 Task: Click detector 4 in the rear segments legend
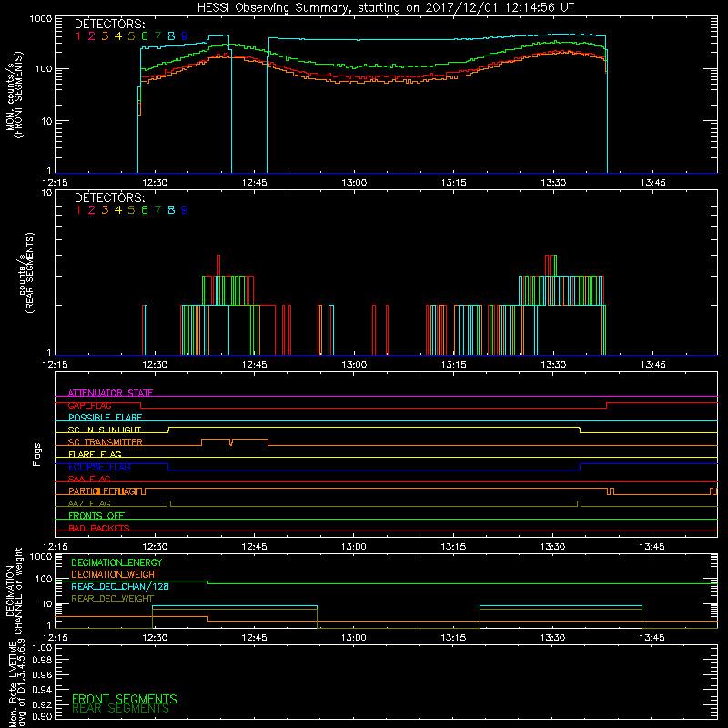(x=118, y=210)
